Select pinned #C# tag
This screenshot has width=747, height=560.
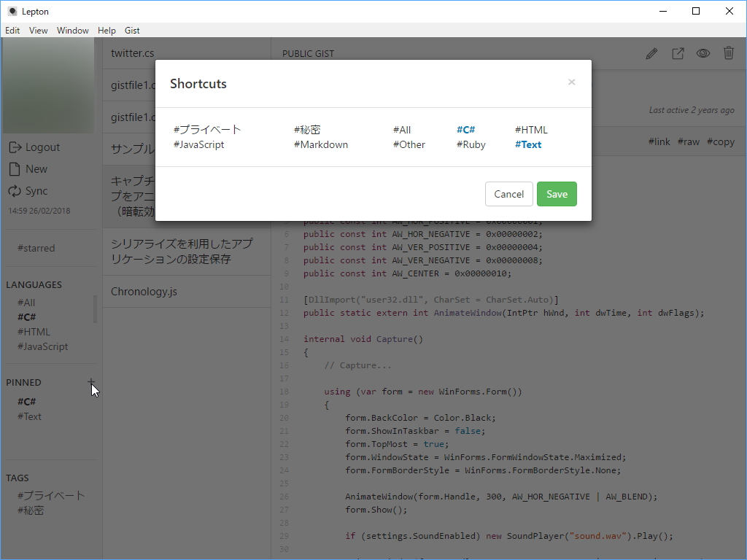click(27, 402)
